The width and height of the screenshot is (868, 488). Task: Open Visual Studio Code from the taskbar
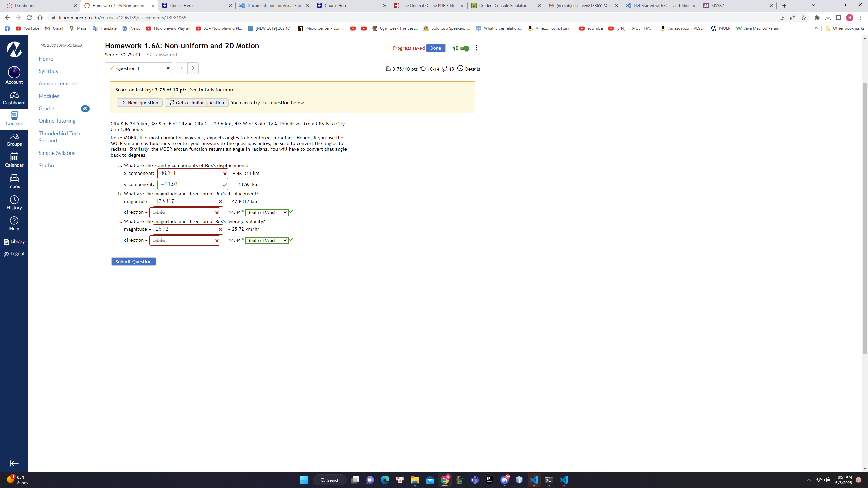point(534,480)
